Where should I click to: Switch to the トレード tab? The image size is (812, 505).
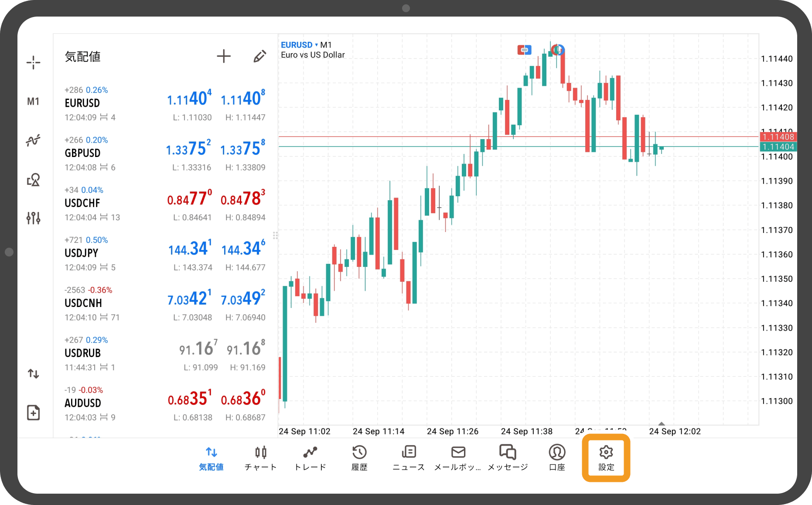click(x=310, y=458)
